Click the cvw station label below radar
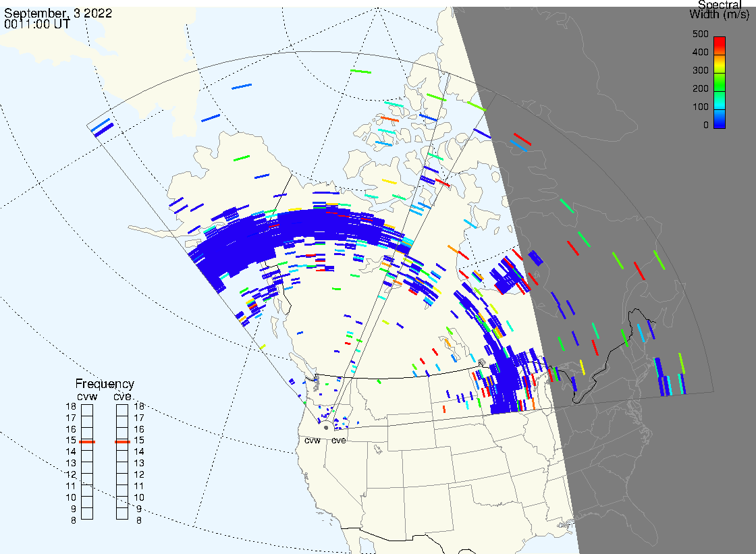Screen dimensions: 756x554 tap(313, 441)
